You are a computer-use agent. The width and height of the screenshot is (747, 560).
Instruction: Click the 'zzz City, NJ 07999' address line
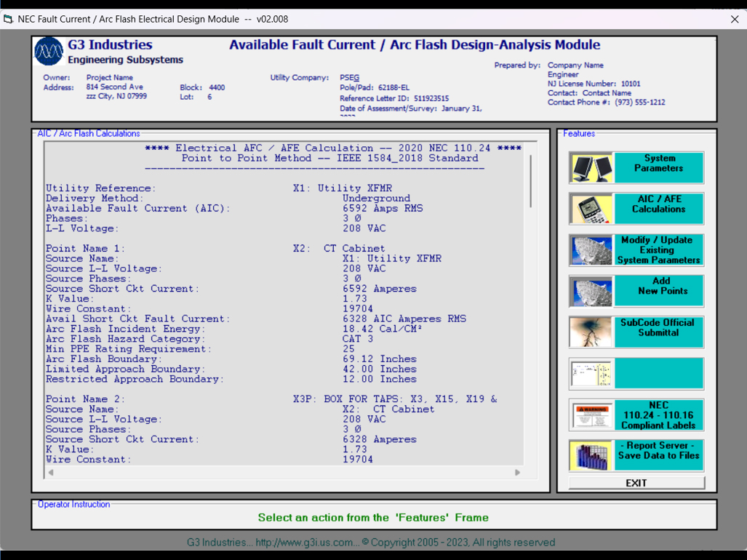coord(116,96)
